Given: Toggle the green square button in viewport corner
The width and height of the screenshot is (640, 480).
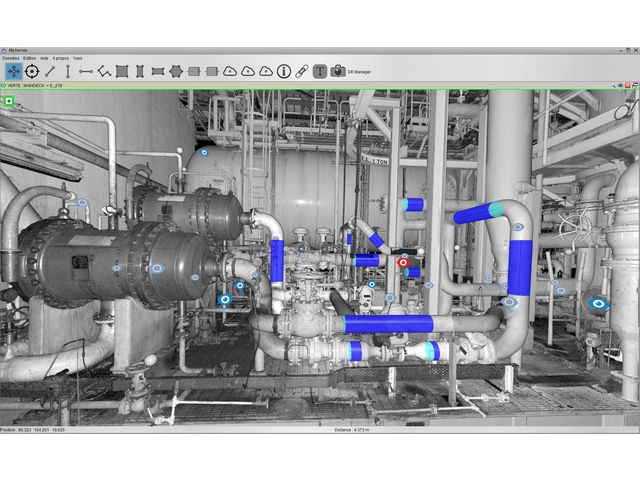Looking at the screenshot, I should pos(8,100).
